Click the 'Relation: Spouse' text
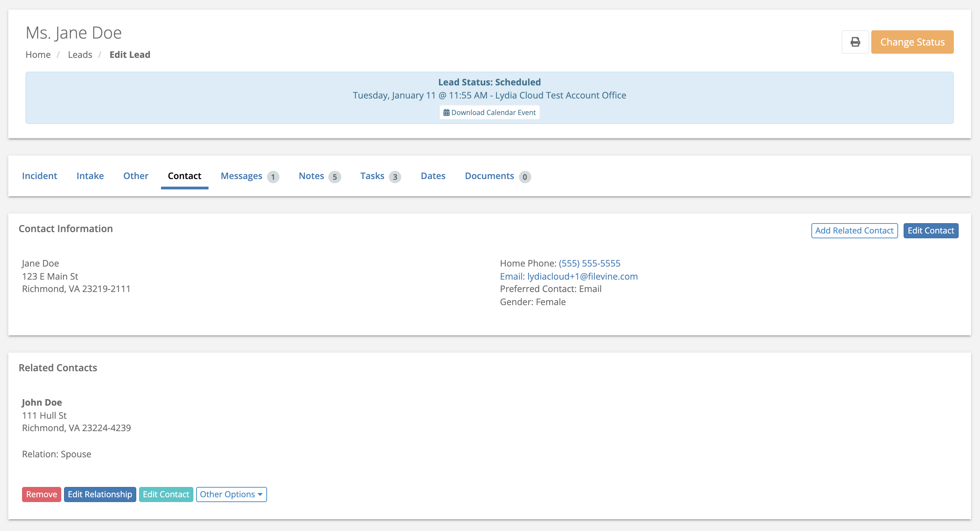The width and height of the screenshot is (980, 531). [x=57, y=454]
